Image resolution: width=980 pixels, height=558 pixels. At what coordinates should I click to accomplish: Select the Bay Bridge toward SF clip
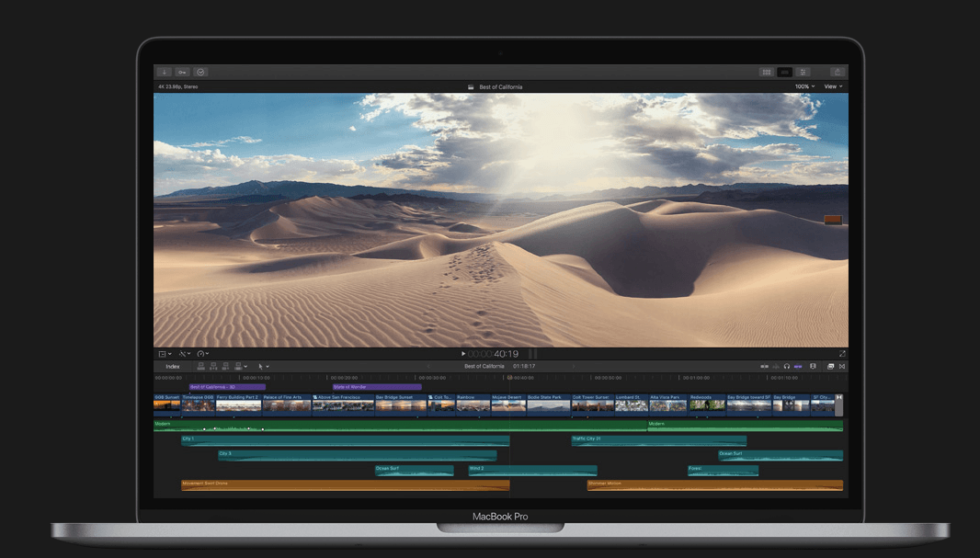pos(748,404)
